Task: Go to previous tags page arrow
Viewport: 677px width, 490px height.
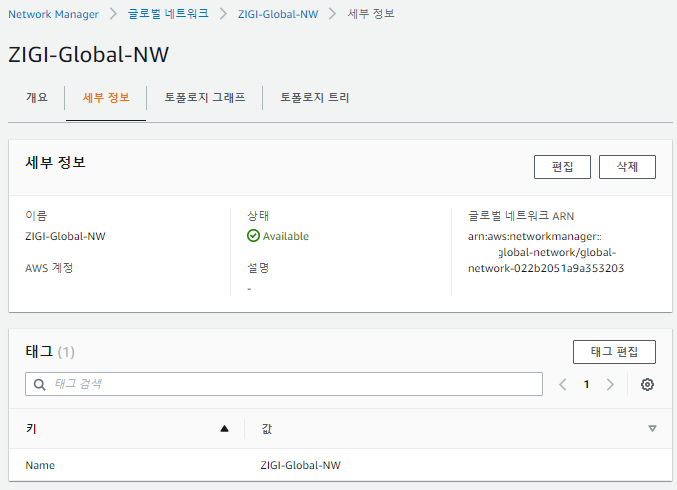Action: pos(563,384)
